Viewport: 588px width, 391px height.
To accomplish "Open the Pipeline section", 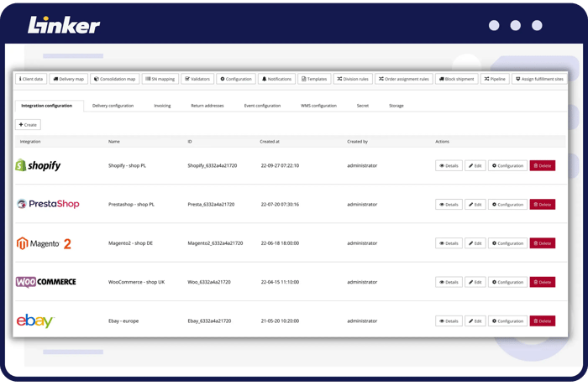I will [x=495, y=79].
